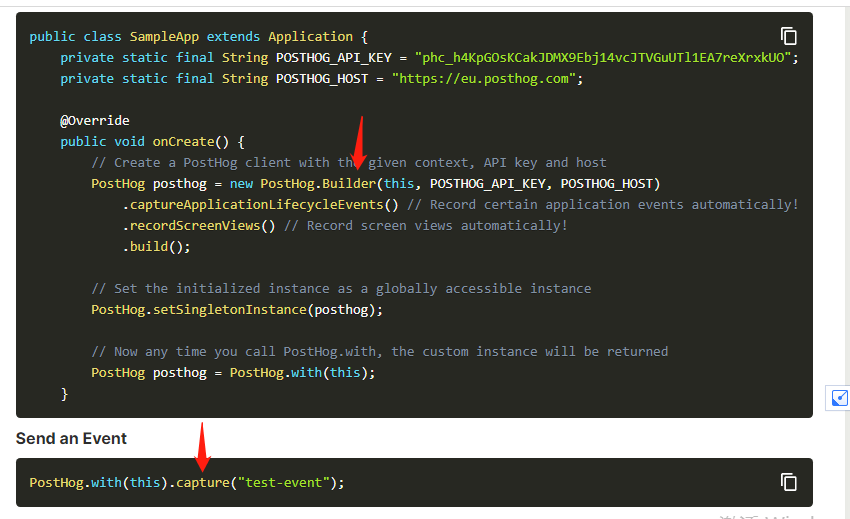The height and width of the screenshot is (519, 850).
Task: Open the floating checklist widget at right edge
Action: (839, 398)
